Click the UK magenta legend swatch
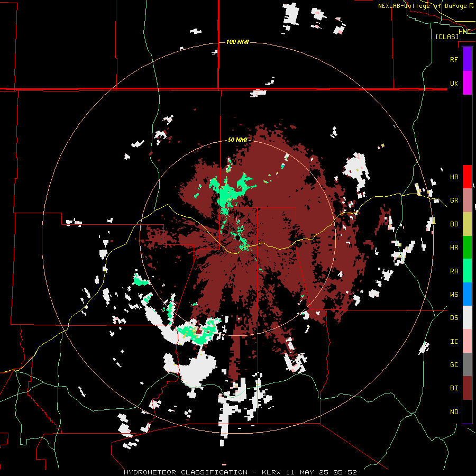This screenshot has height=476, width=476. coord(467,83)
